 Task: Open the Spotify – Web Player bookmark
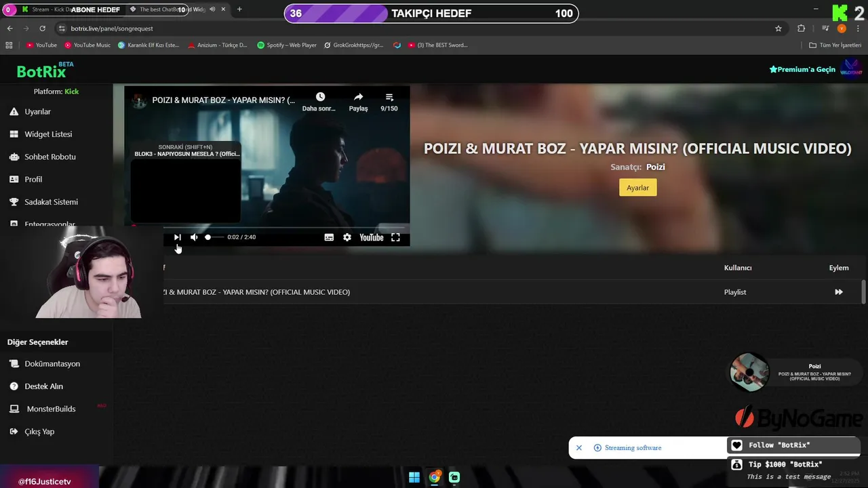pyautogui.click(x=287, y=45)
